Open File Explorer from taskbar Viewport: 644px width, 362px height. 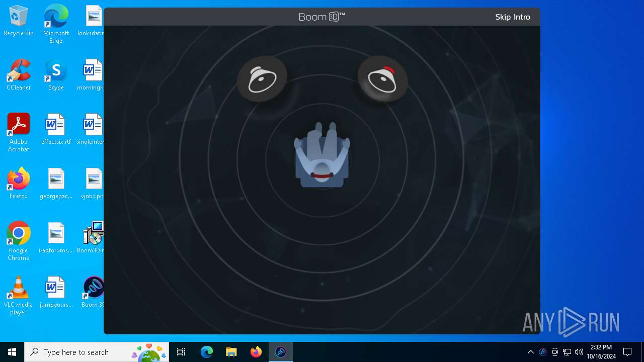231,352
